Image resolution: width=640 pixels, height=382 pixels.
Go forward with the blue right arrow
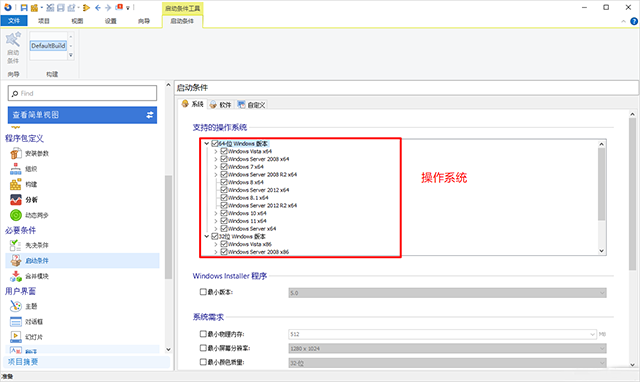point(108,7)
